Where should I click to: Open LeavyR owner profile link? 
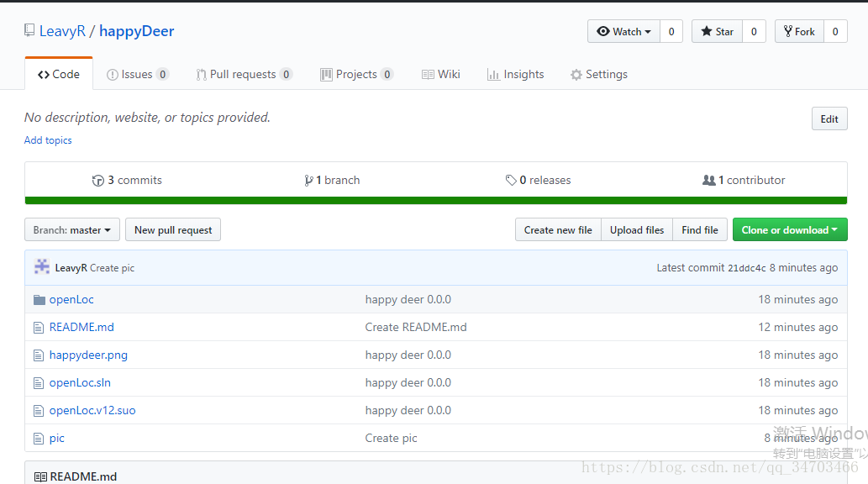[x=62, y=31]
